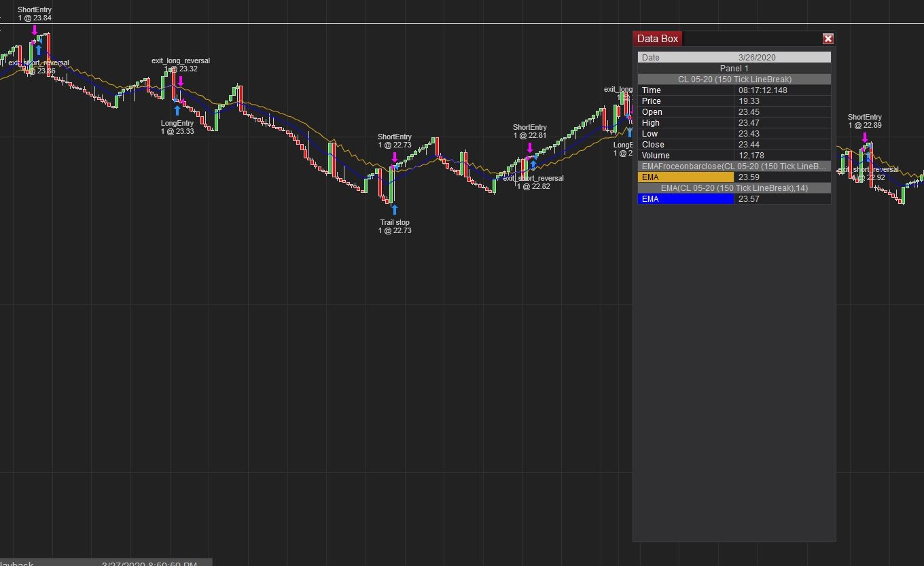Click the High label in Data Box
The width and height of the screenshot is (924, 566).
(651, 123)
